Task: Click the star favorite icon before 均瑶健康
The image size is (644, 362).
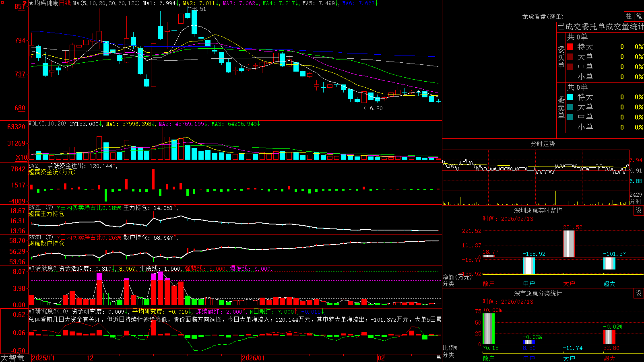Action: (31, 3)
